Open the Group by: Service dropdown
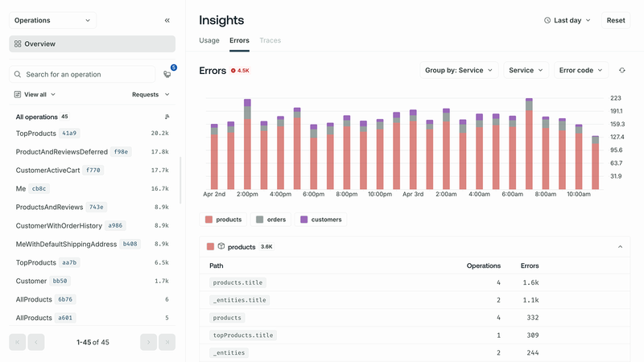 pyautogui.click(x=459, y=71)
